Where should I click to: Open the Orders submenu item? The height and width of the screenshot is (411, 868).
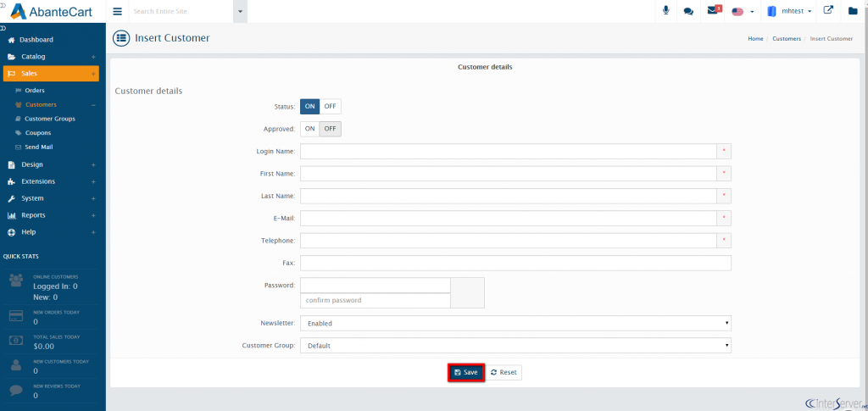click(35, 90)
